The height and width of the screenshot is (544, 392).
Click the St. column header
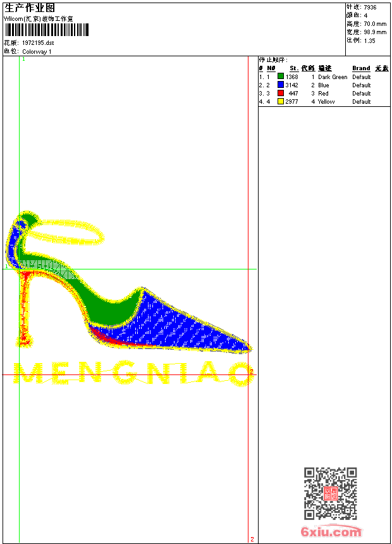pos(294,68)
